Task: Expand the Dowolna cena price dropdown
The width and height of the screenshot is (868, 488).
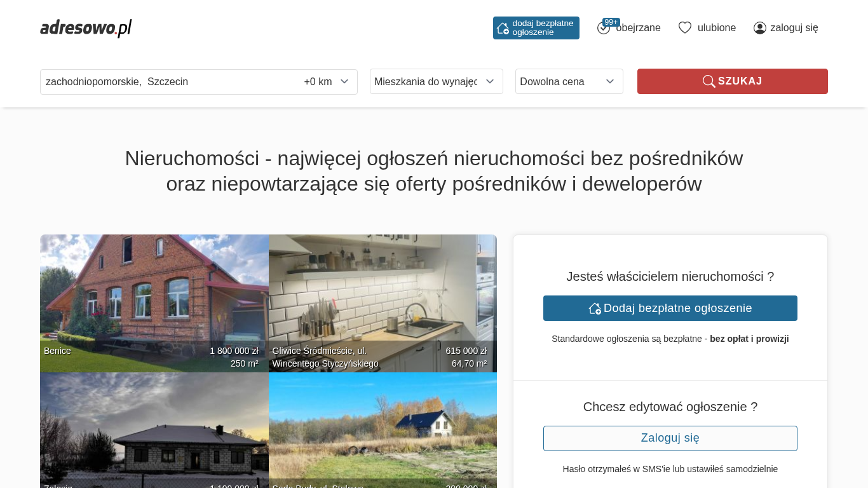Action: click(569, 81)
